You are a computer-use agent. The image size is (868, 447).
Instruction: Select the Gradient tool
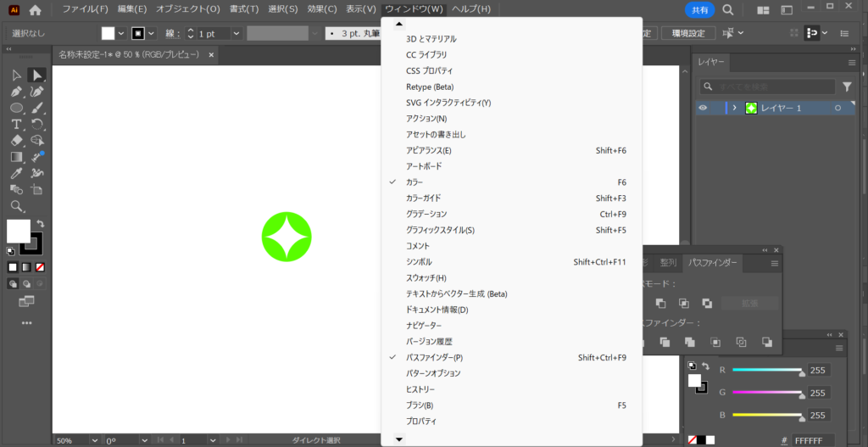pos(17,157)
